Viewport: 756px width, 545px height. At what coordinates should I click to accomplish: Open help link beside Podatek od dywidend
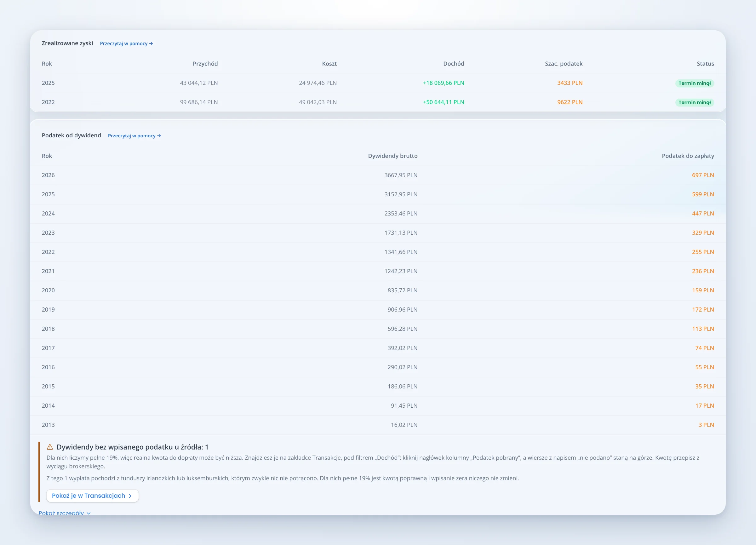click(x=134, y=136)
